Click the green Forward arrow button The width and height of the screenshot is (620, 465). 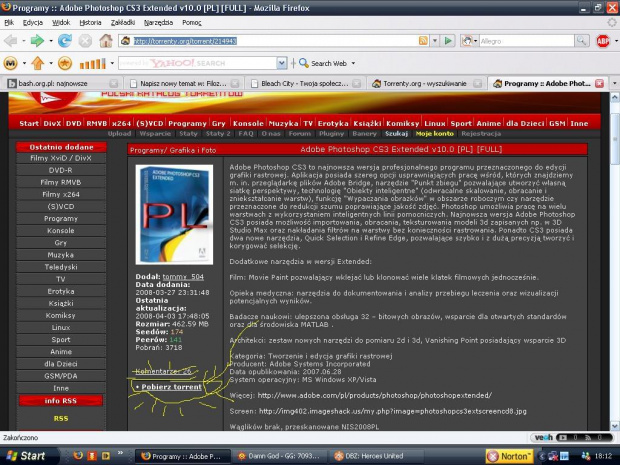tap(37, 41)
